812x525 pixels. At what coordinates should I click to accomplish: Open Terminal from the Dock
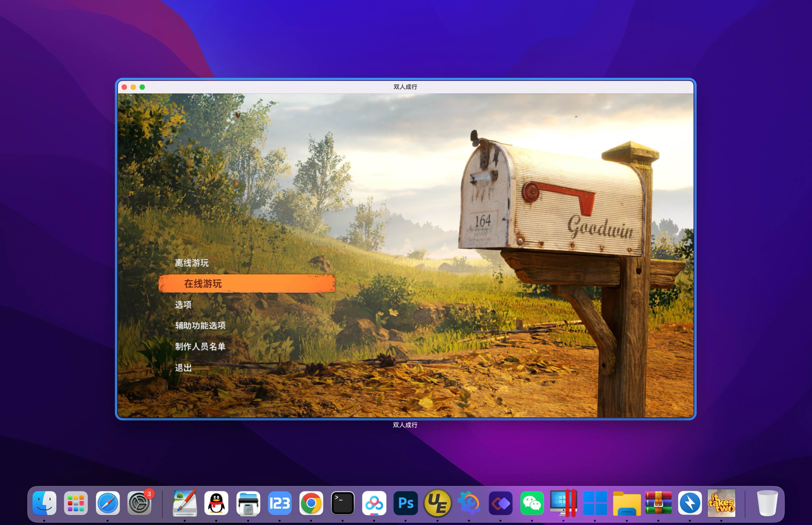(343, 503)
